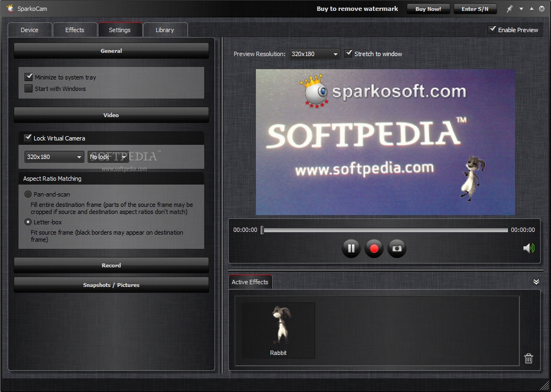
Task: Click the Aspect Ratio Matching heading
Action: pyautogui.click(x=52, y=179)
